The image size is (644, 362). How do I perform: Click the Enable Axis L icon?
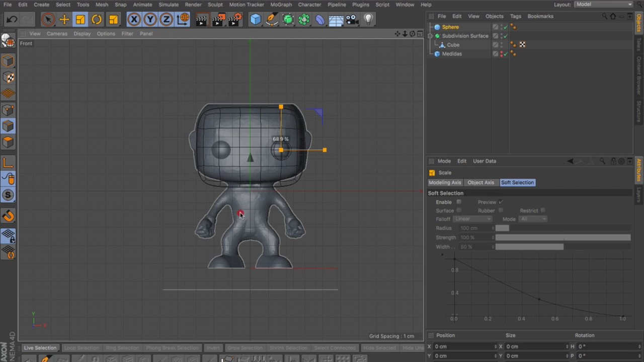pyautogui.click(x=8, y=162)
